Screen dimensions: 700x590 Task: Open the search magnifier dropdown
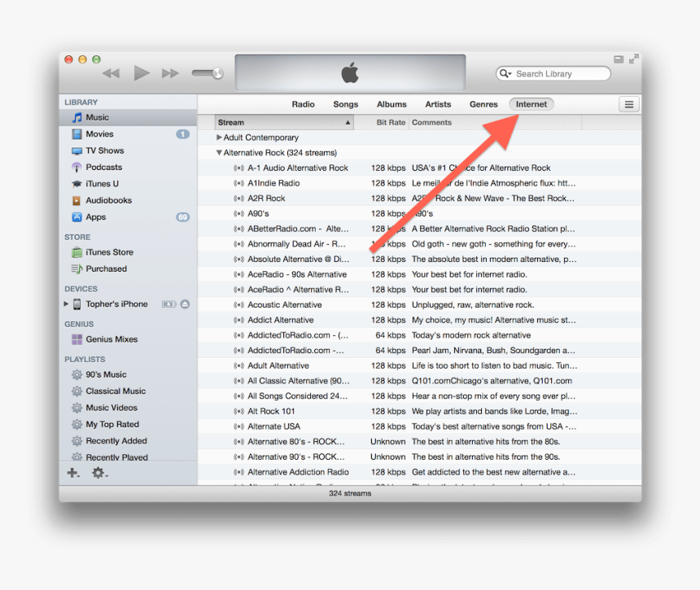coord(505,73)
